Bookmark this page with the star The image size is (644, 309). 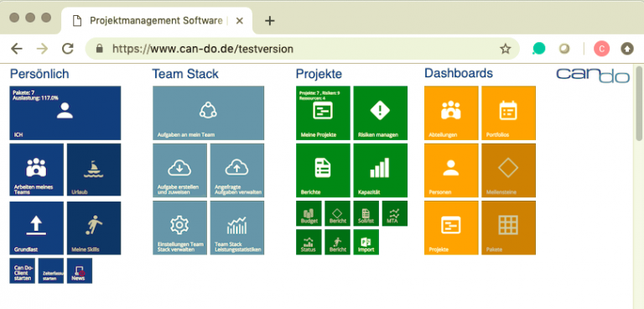coord(505,49)
